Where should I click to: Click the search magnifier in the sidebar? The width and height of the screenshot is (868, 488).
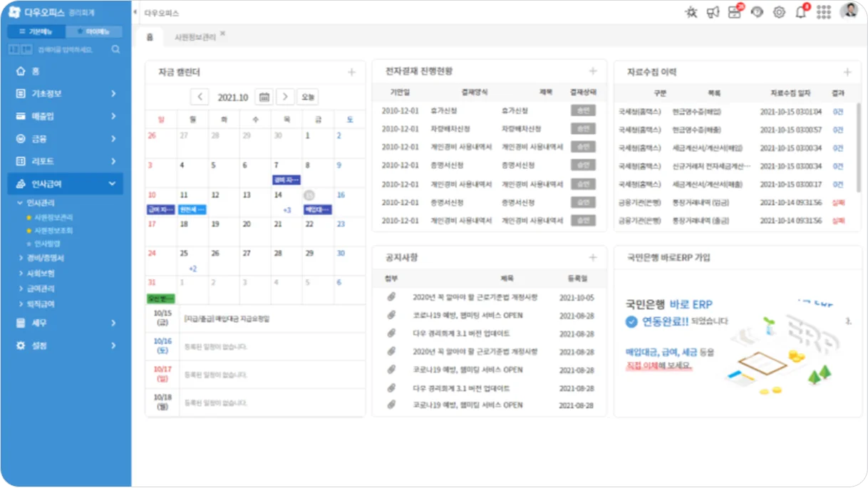point(115,50)
